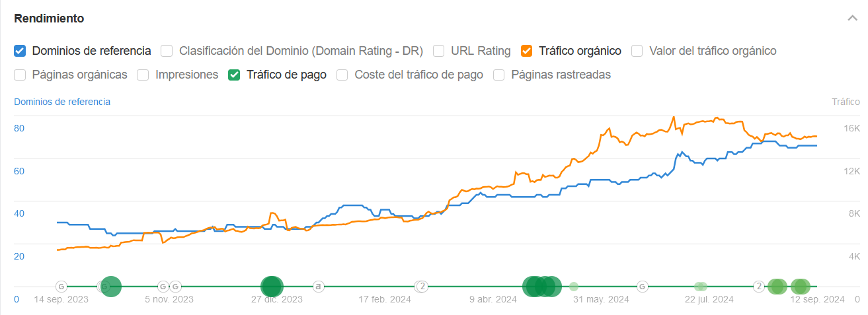Click the last green circle near 12 sep. 2024
Screen dimensions: 868x315
(800, 287)
